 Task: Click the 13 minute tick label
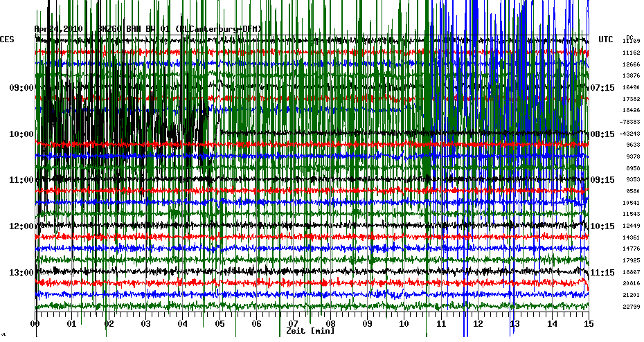pyautogui.click(x=515, y=323)
